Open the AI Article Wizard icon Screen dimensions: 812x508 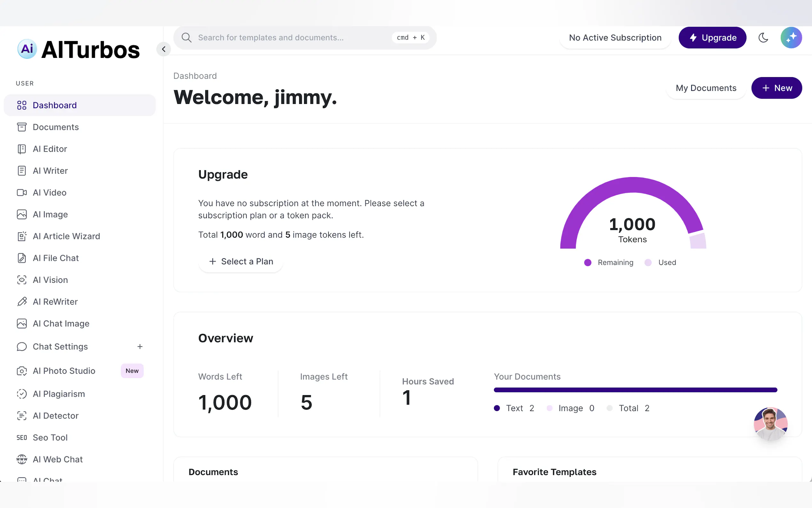(x=22, y=236)
